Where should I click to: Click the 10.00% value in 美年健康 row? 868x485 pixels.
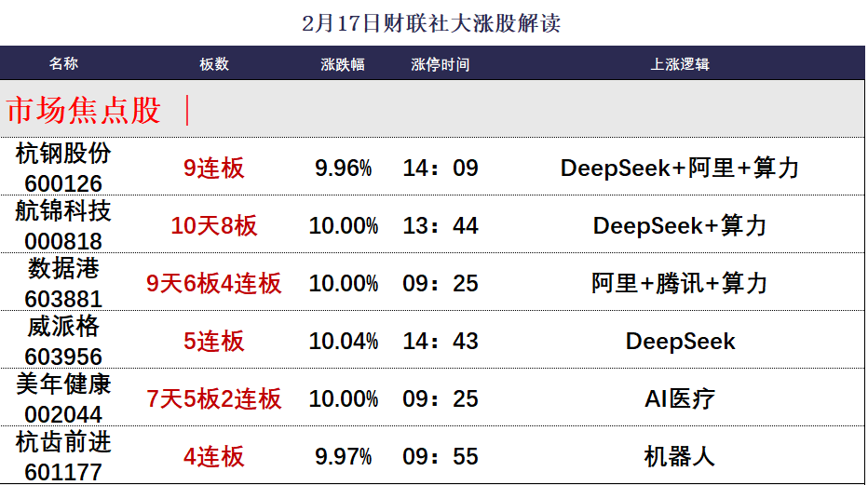[344, 398]
